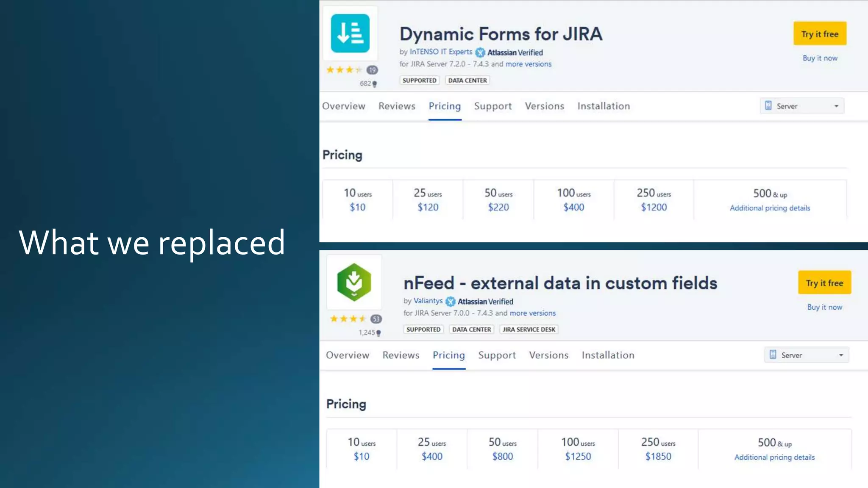This screenshot has height=488, width=868.
Task: Click the 1,245 installs icon under nFeed
Action: [378, 333]
